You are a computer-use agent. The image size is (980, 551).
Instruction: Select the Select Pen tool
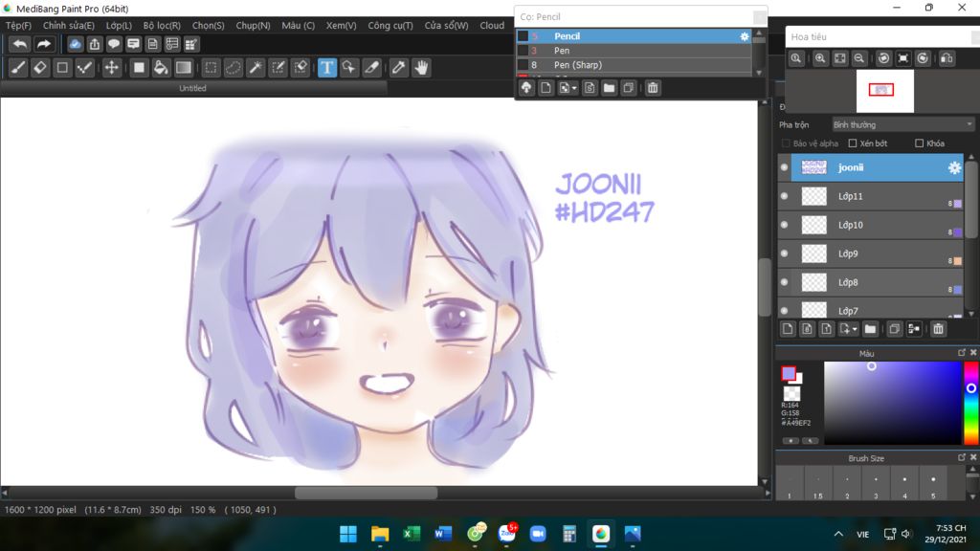click(278, 68)
